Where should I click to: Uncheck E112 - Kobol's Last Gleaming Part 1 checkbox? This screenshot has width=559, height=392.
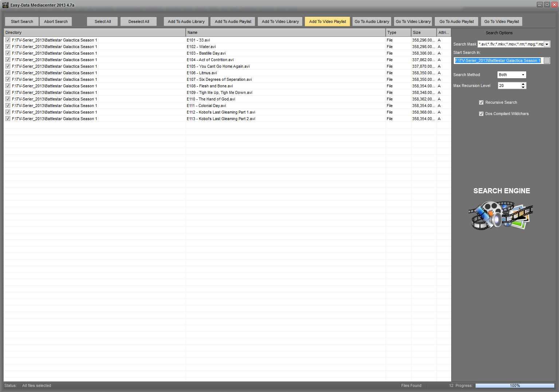click(x=8, y=112)
